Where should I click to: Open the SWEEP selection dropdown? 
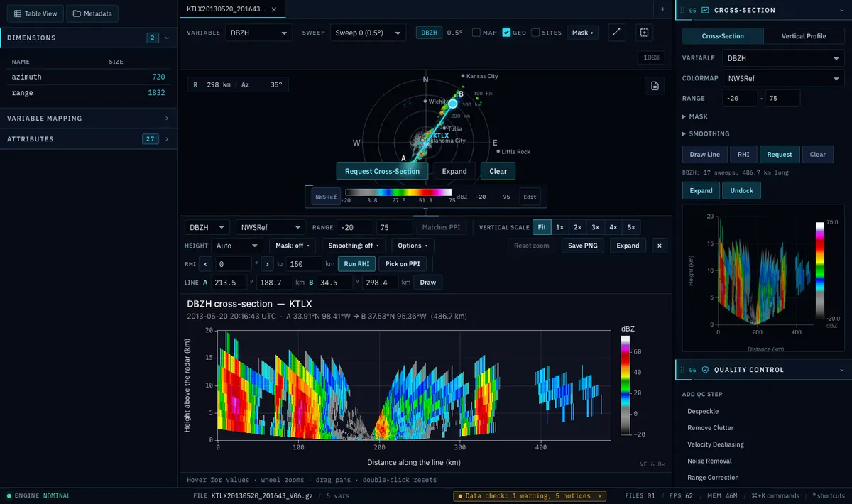click(x=368, y=33)
